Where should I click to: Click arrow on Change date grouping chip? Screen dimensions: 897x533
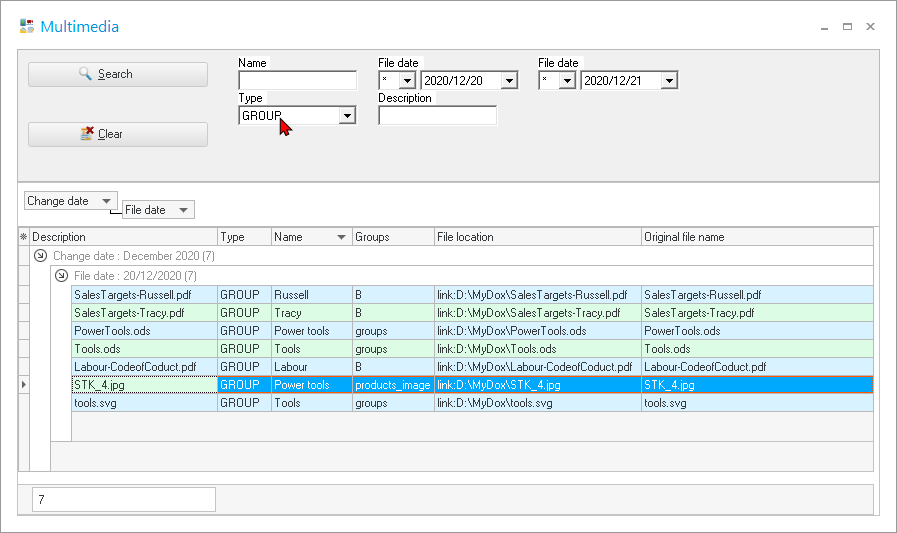point(106,201)
